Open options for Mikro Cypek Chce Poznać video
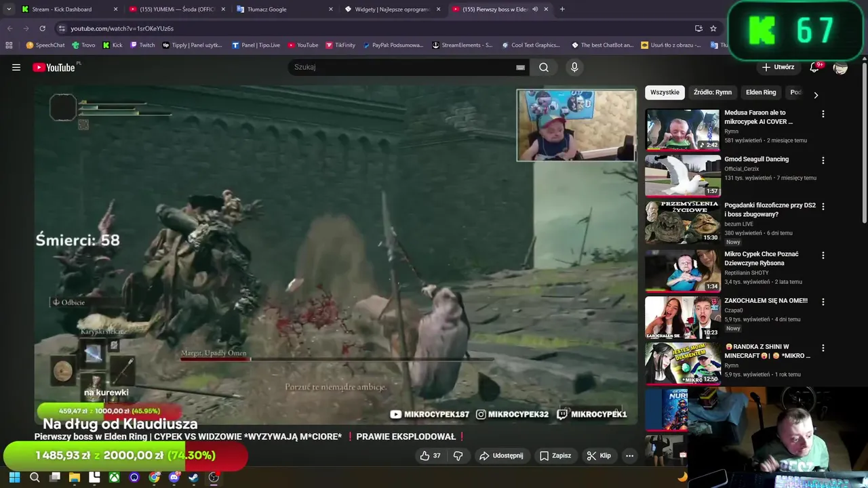Screen dimensions: 868x488 click(823, 256)
